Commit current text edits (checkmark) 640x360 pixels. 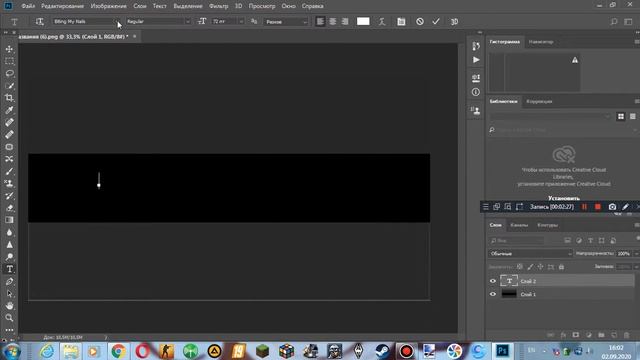pos(436,22)
